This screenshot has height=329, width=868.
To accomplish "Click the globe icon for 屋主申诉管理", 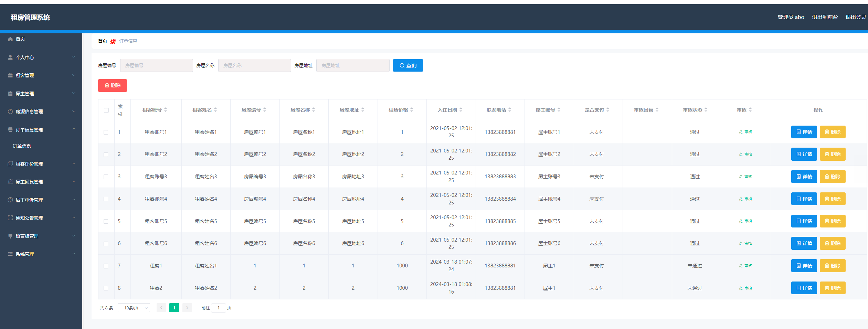I will coord(10,200).
